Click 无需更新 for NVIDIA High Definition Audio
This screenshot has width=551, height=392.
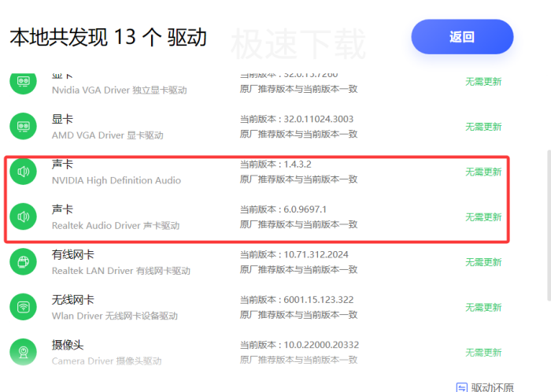(483, 172)
